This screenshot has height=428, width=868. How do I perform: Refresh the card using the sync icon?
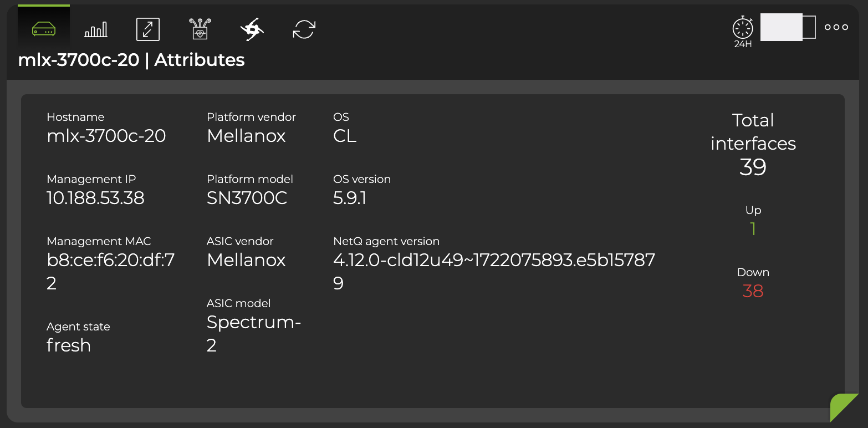(303, 29)
